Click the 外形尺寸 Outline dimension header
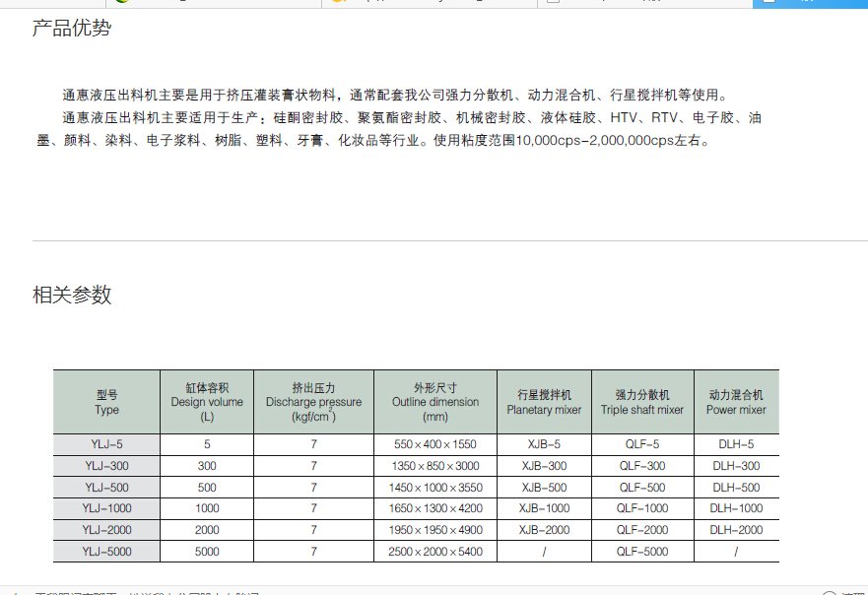The width and height of the screenshot is (868, 595). click(x=435, y=402)
